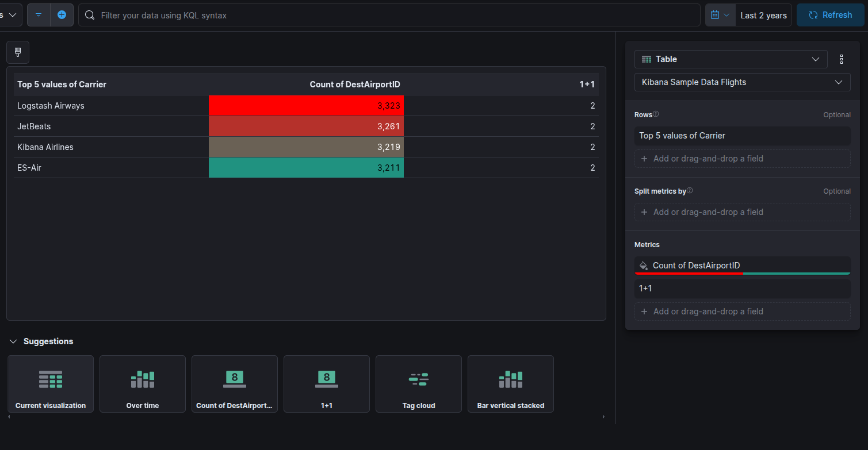
Task: Click the search magnifier icon in KQL bar
Action: point(90,15)
